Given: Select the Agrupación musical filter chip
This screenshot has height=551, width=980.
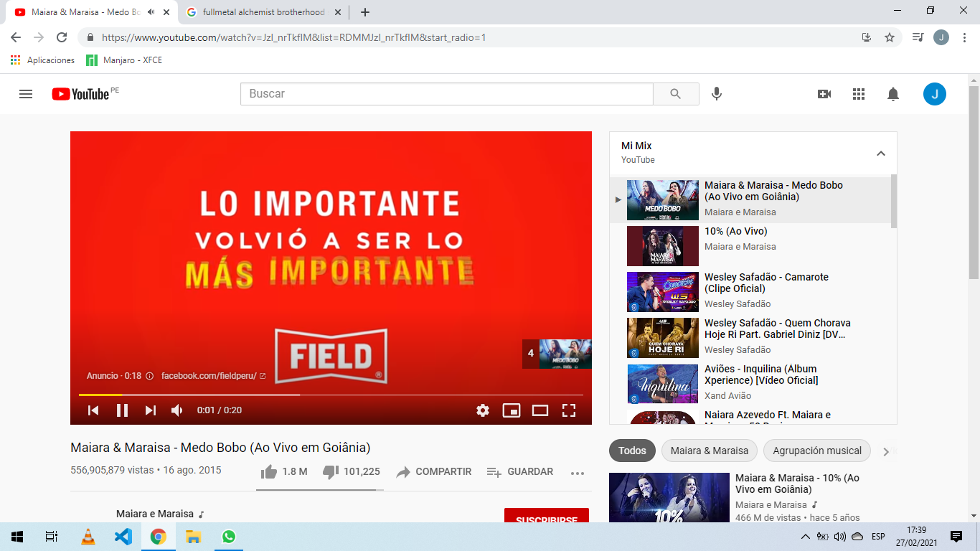Looking at the screenshot, I should [817, 451].
